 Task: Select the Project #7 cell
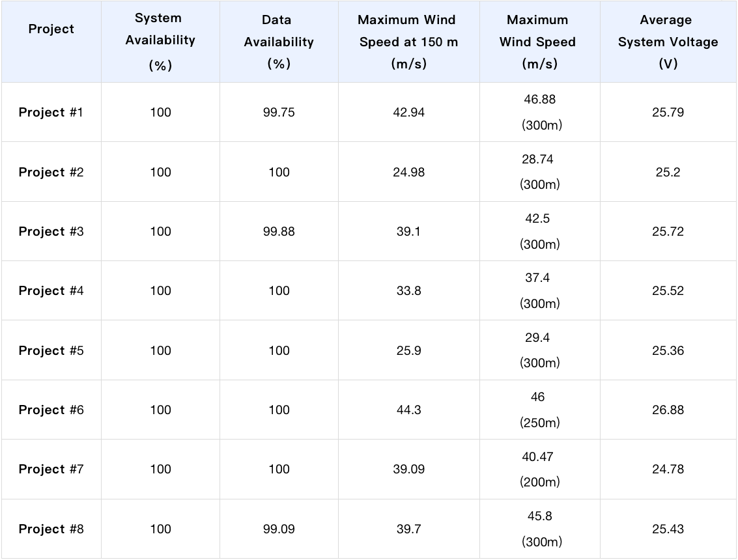click(x=51, y=469)
